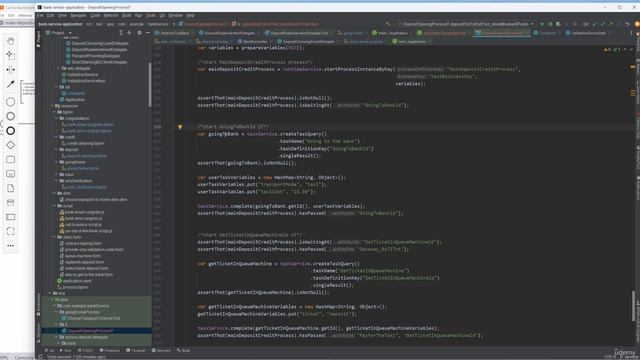640x360 pixels.
Task: Open the Window menu
Action: 176,16
